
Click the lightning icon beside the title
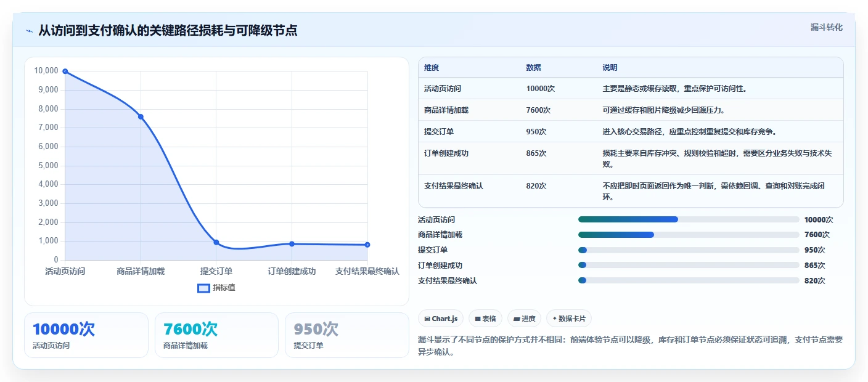pyautogui.click(x=29, y=31)
